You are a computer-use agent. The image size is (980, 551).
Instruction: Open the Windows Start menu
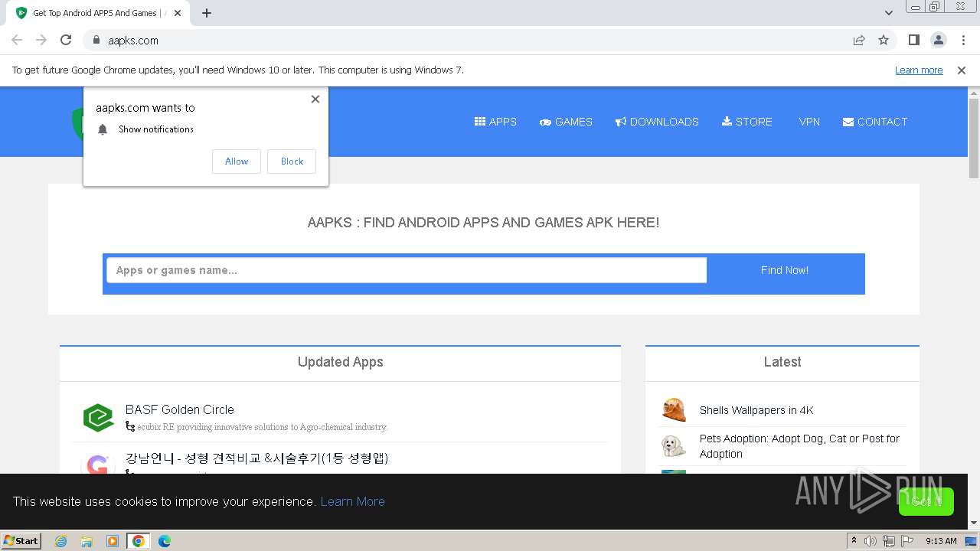coord(21,540)
